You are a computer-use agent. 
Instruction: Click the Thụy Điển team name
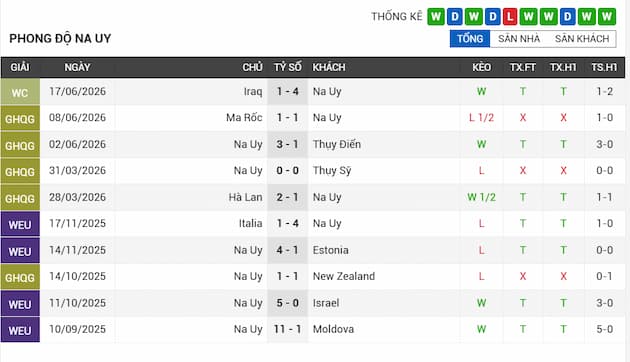coord(337,144)
